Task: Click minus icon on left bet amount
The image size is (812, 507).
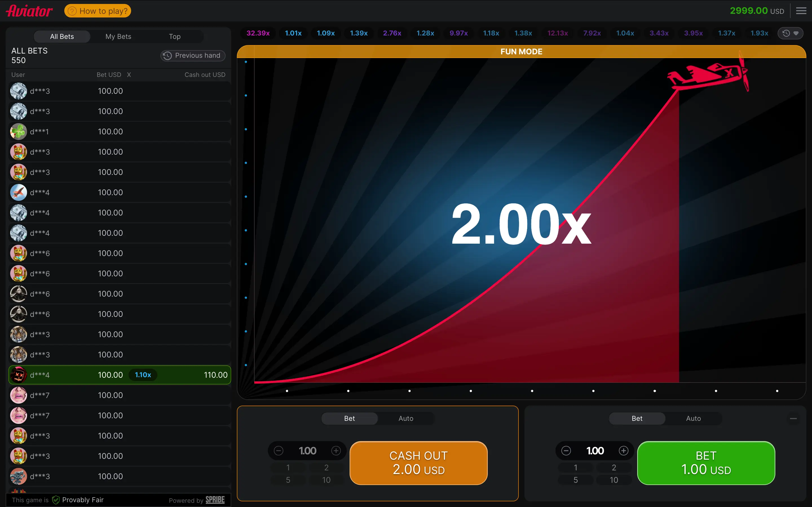Action: 279,451
